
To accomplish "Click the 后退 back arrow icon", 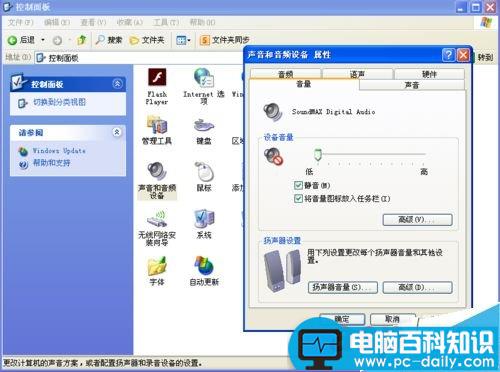I will (x=12, y=40).
